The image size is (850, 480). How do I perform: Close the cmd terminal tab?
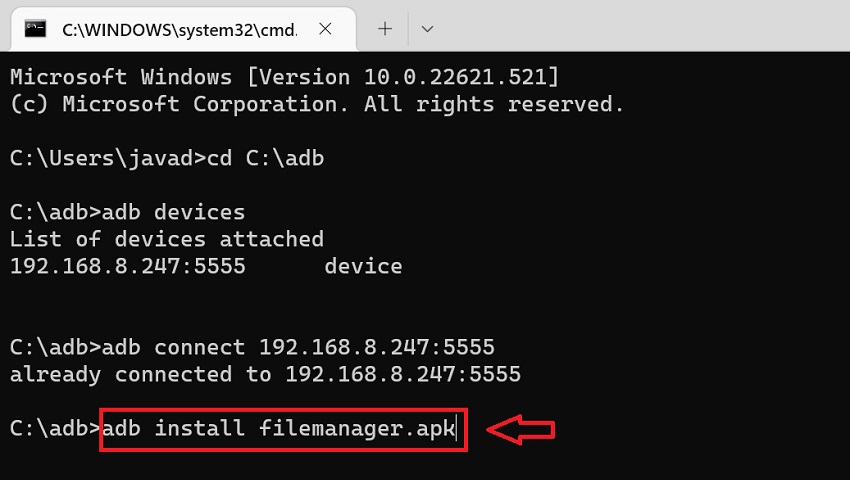325,29
